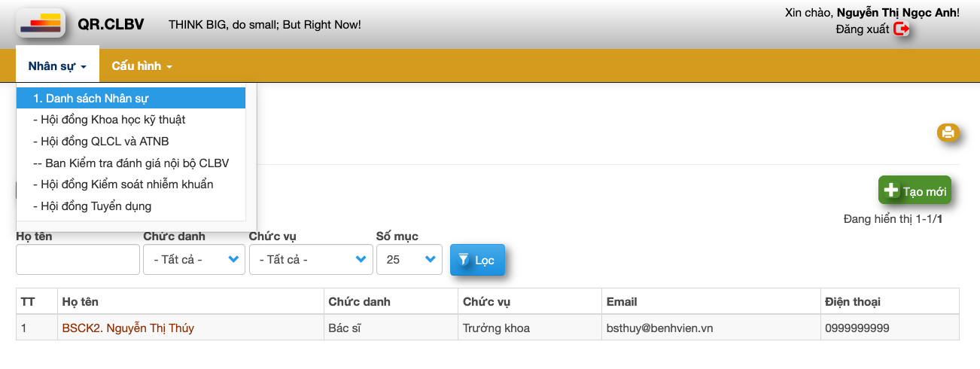Viewport: 980px width, 369px height.
Task: Choose Hội đồng Khoa học kỹ thuật
Action: pos(109,120)
